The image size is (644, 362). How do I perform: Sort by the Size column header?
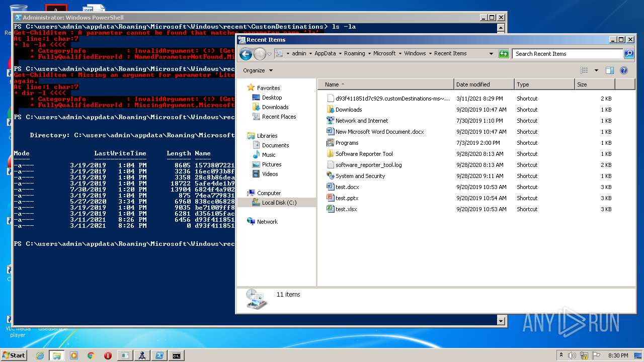coord(595,84)
